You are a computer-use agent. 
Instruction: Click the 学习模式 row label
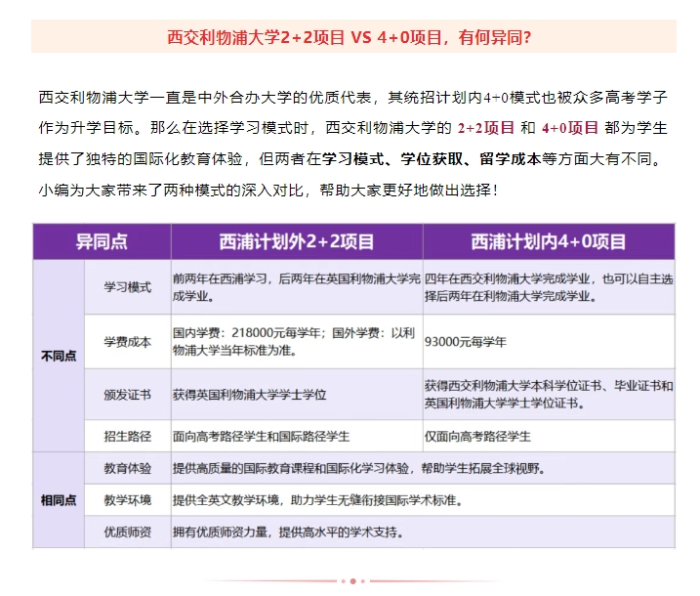tap(128, 287)
